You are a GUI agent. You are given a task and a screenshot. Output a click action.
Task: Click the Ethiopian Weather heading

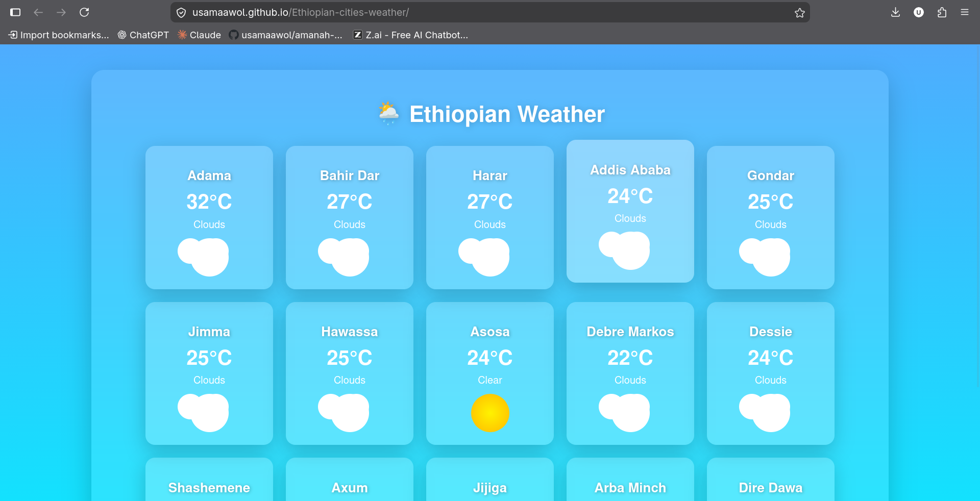pos(507,114)
